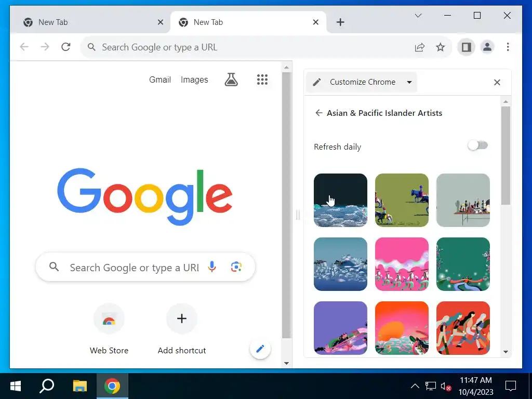Go back from Asian & Pacific Islander Artists
532x399 pixels.
318,113
